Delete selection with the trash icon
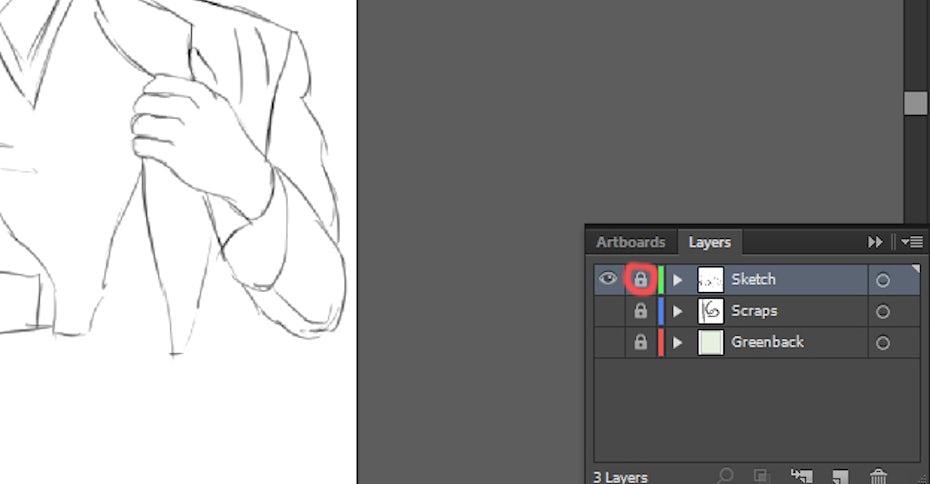This screenshot has height=484, width=930. [878, 476]
